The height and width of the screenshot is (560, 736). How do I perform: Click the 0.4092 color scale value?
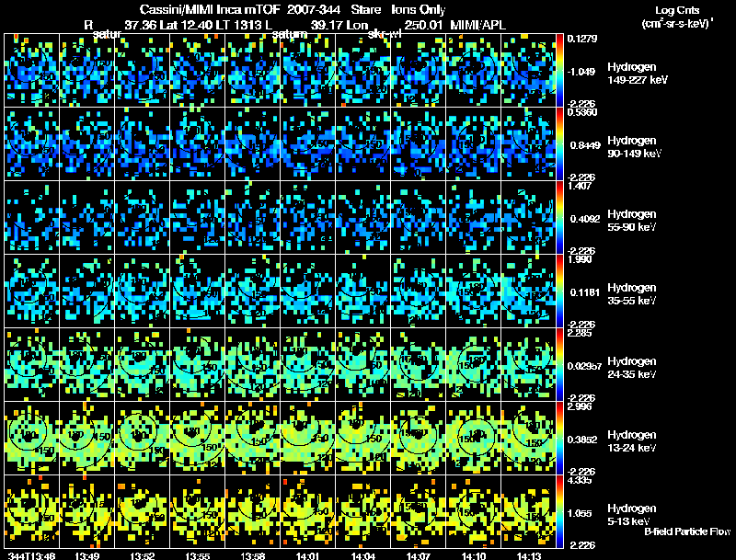click(584, 219)
